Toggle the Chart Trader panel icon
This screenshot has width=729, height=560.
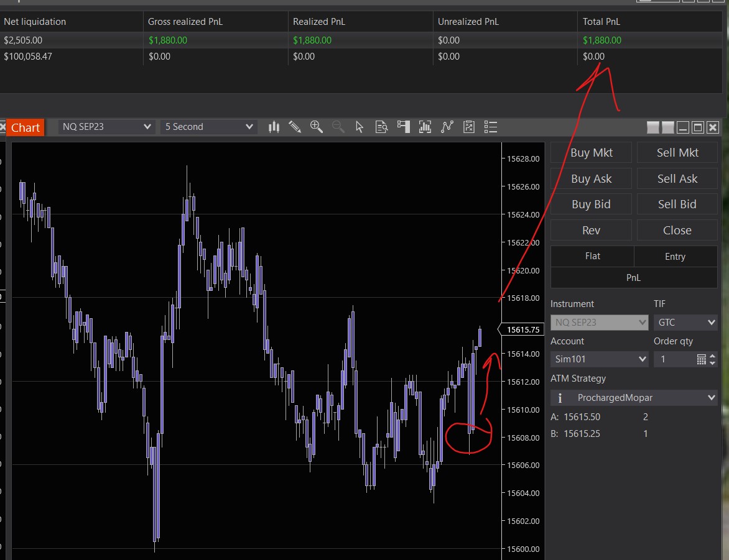[x=403, y=127]
